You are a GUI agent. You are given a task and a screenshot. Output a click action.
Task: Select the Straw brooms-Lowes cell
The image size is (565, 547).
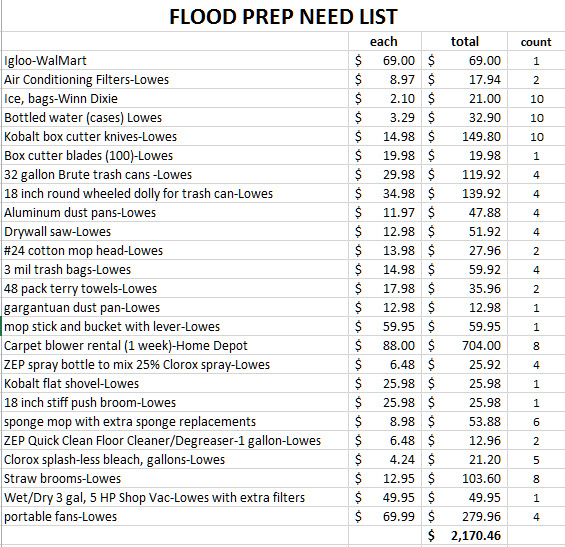[175, 478]
